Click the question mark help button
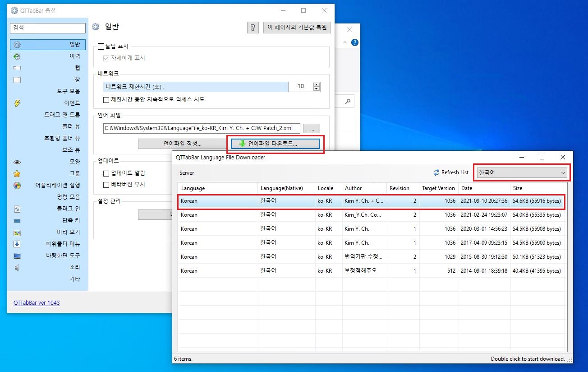The width and height of the screenshot is (588, 372). coord(253,27)
